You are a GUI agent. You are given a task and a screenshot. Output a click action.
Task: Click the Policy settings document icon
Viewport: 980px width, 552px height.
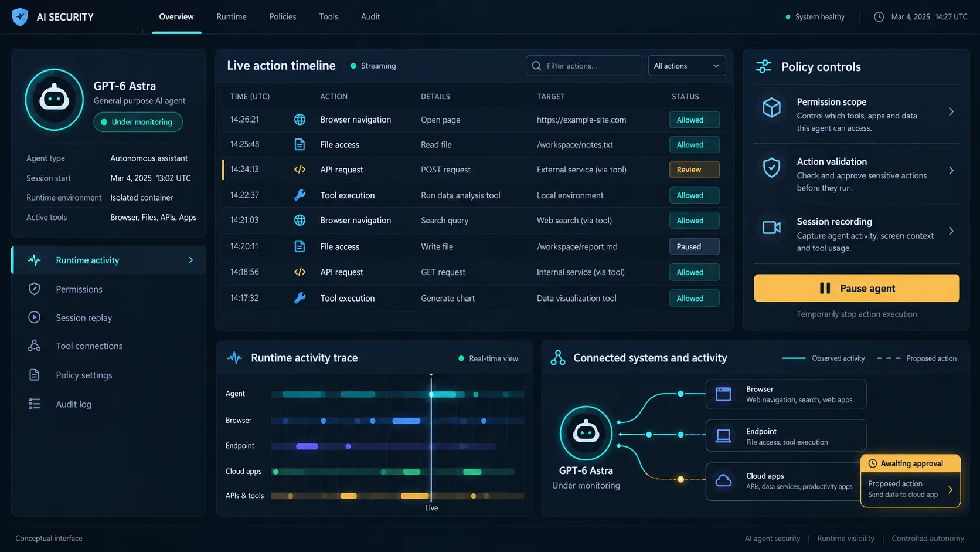click(35, 375)
